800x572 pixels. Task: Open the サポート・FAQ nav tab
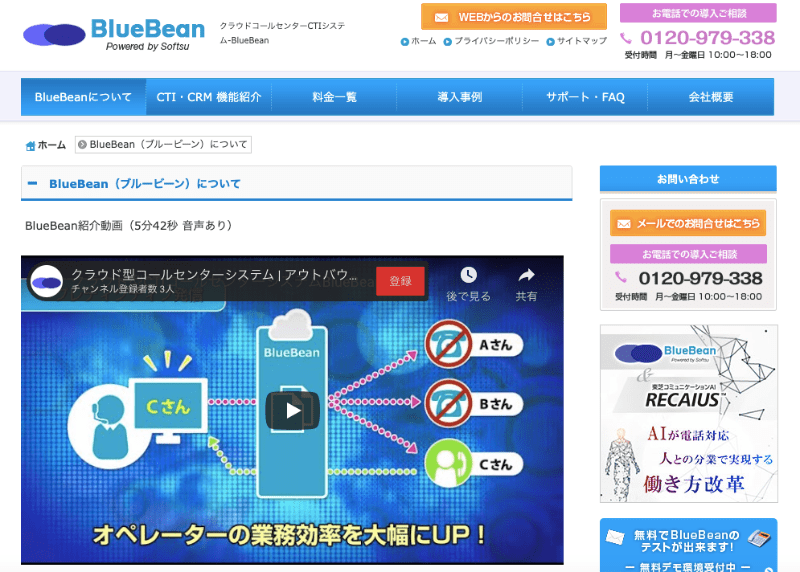click(585, 97)
